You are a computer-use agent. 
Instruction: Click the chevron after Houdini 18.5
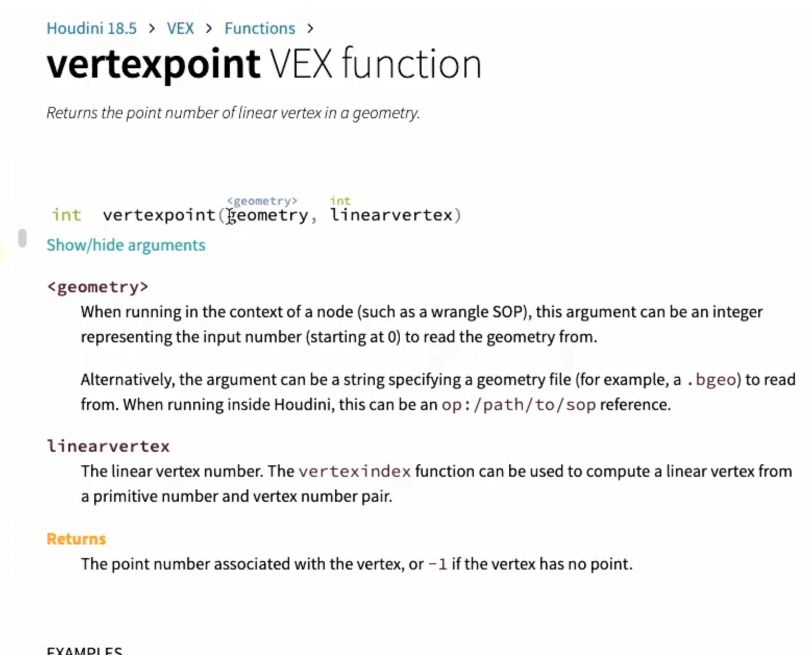[x=152, y=28]
